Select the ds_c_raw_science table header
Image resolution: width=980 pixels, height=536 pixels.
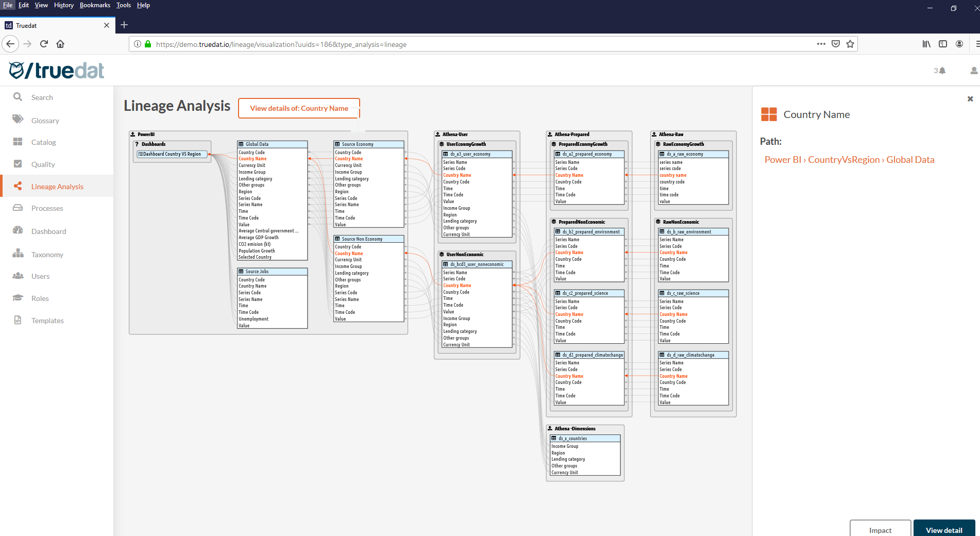point(694,293)
